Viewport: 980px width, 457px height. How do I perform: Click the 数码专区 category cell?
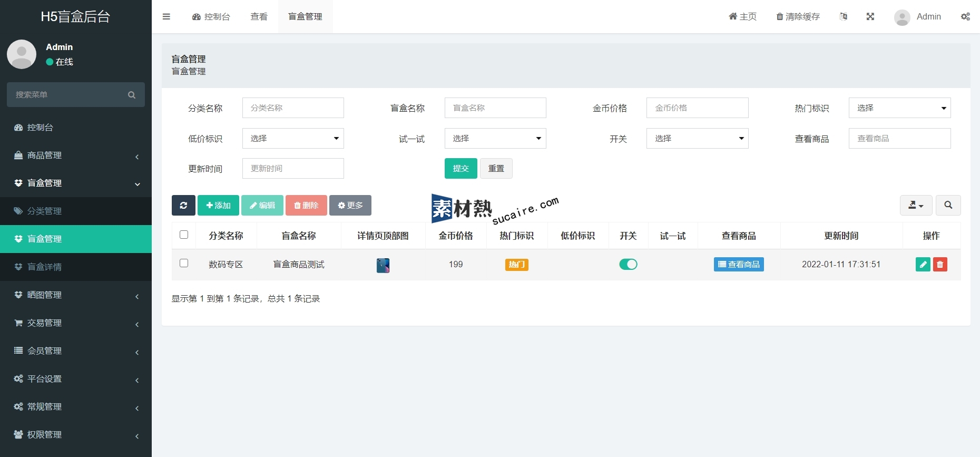(x=226, y=264)
